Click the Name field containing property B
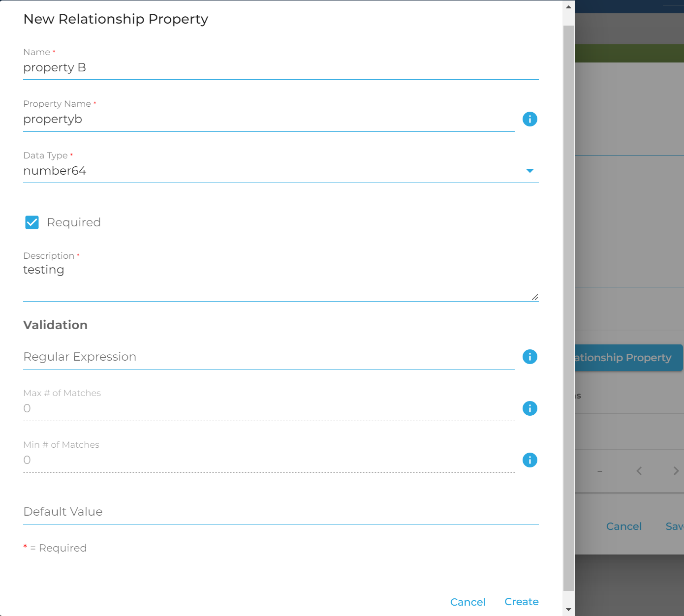This screenshot has height=616, width=684. tap(280, 68)
